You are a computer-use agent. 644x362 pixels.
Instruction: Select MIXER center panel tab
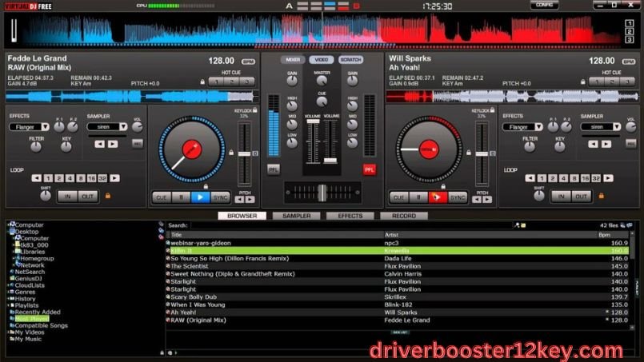[293, 59]
